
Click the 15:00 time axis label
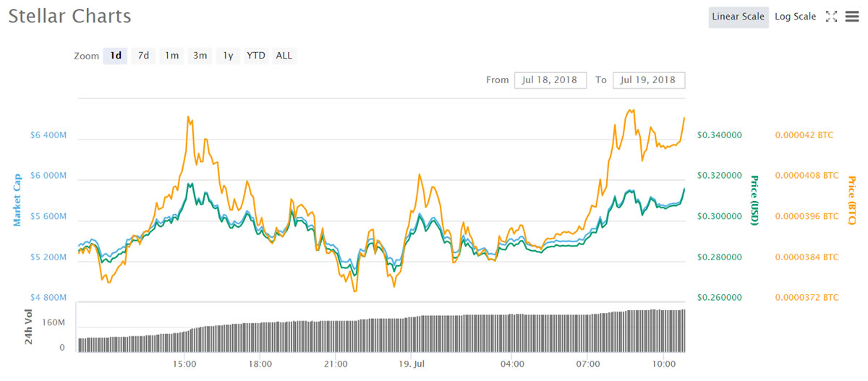(185, 365)
